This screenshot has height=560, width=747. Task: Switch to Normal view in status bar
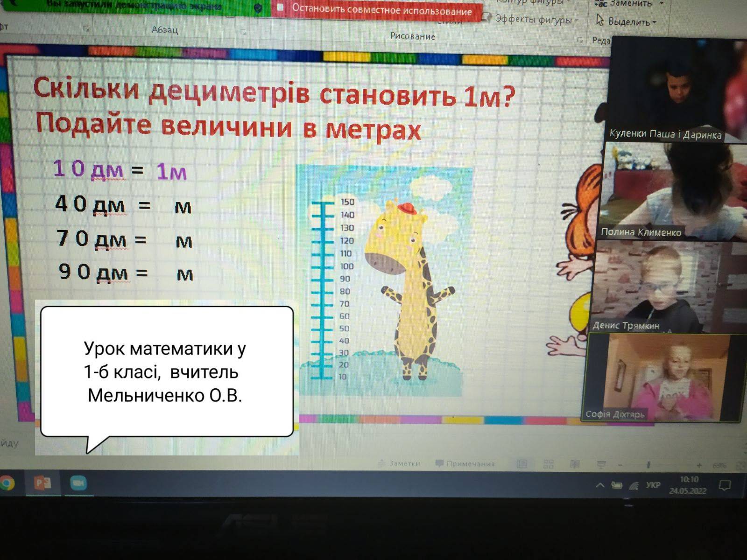522,464
